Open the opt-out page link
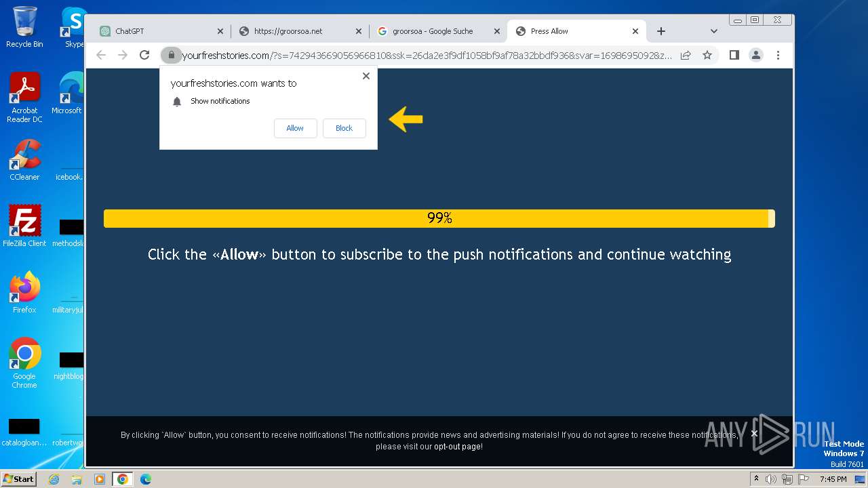This screenshot has width=868, height=488. [x=458, y=447]
